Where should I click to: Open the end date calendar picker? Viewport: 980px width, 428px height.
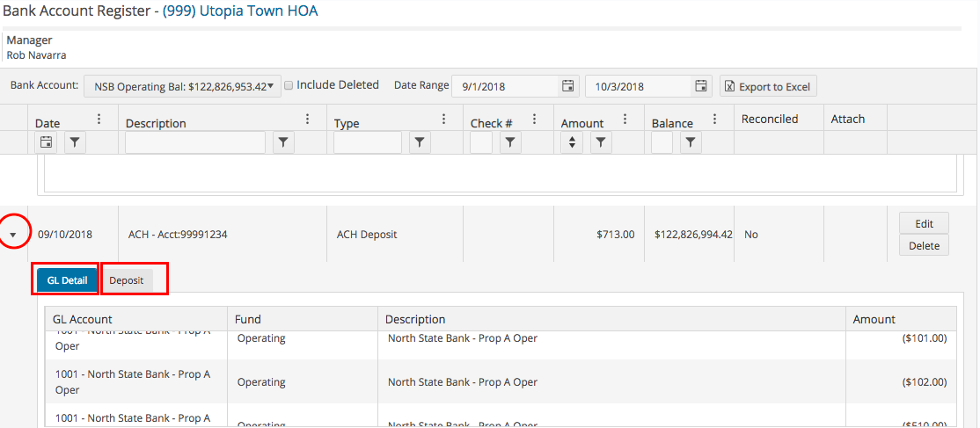[701, 86]
